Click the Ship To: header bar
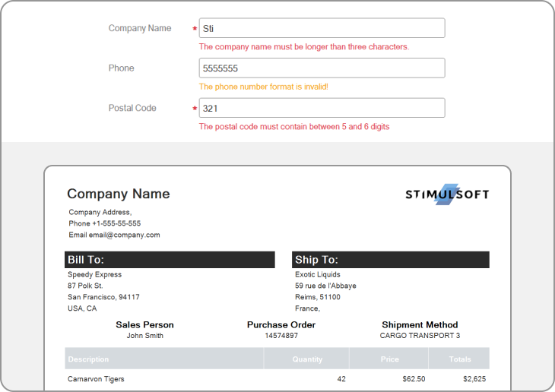 (390, 260)
